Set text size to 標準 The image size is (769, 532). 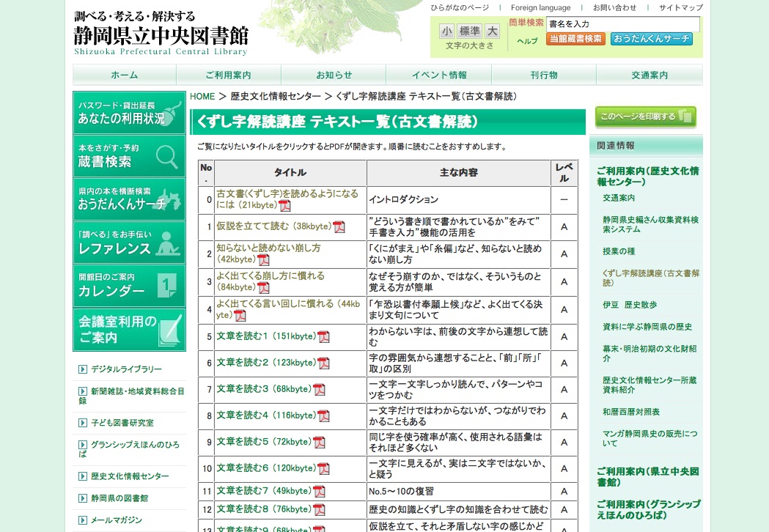tap(469, 31)
